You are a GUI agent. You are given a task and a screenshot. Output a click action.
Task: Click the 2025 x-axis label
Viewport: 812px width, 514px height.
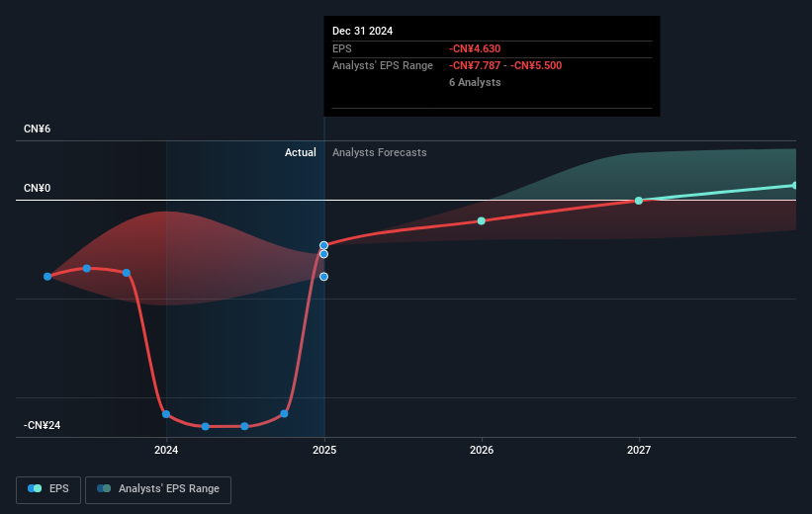pyautogui.click(x=324, y=450)
